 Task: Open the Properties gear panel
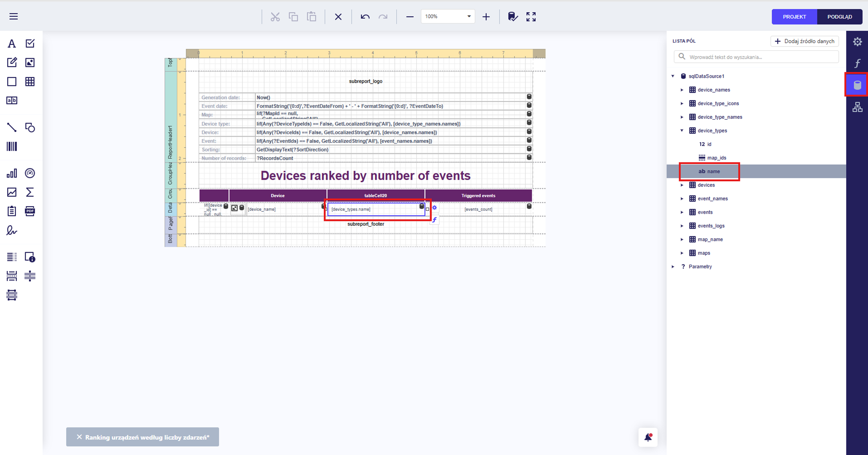pyautogui.click(x=857, y=42)
